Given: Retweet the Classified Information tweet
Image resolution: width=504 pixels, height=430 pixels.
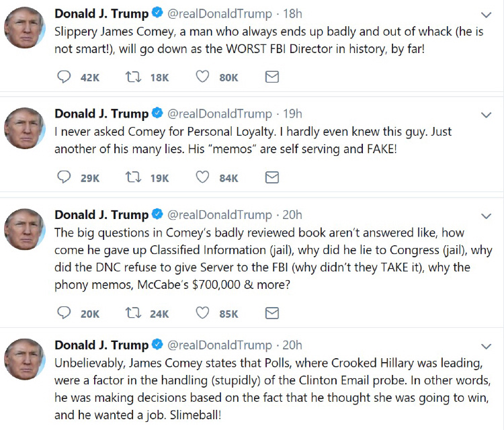Looking at the screenshot, I should pyautogui.click(x=130, y=313).
